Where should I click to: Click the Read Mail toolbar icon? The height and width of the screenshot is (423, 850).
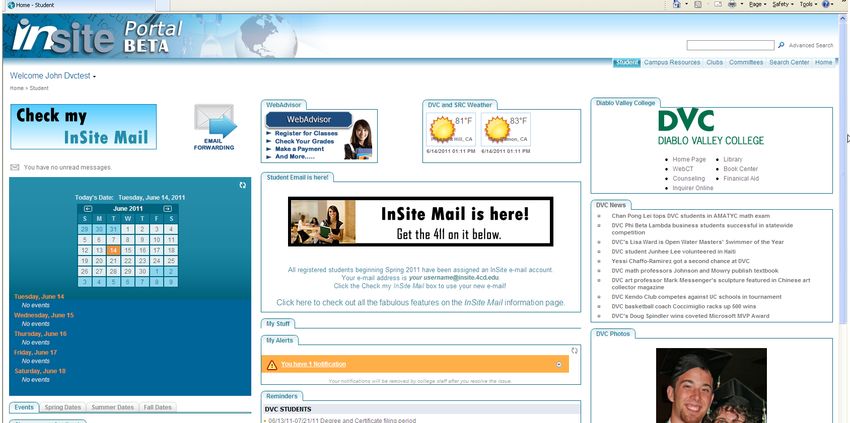click(x=718, y=4)
